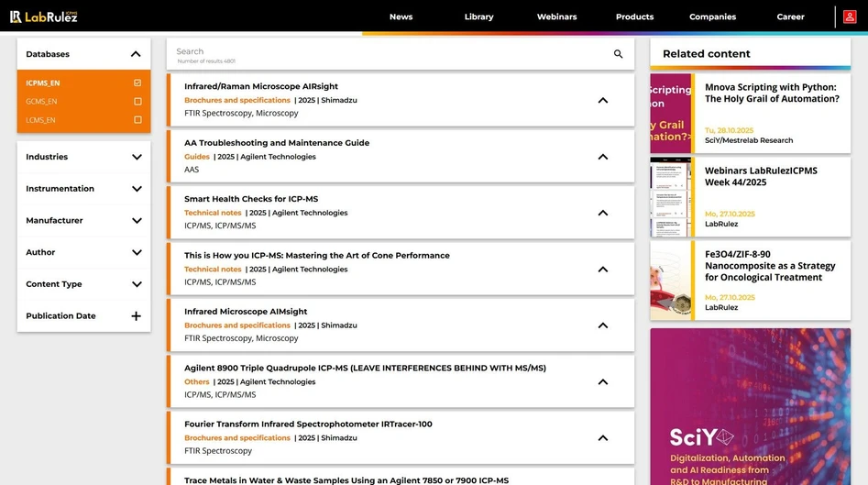The height and width of the screenshot is (485, 868).
Task: Open Smart Health Checks for ICP-MS title
Action: coord(251,199)
